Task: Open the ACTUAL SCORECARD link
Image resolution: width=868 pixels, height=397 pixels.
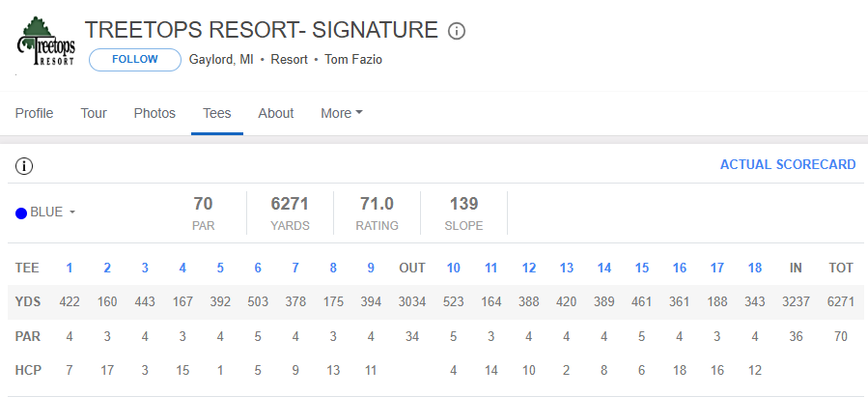Action: [788, 164]
